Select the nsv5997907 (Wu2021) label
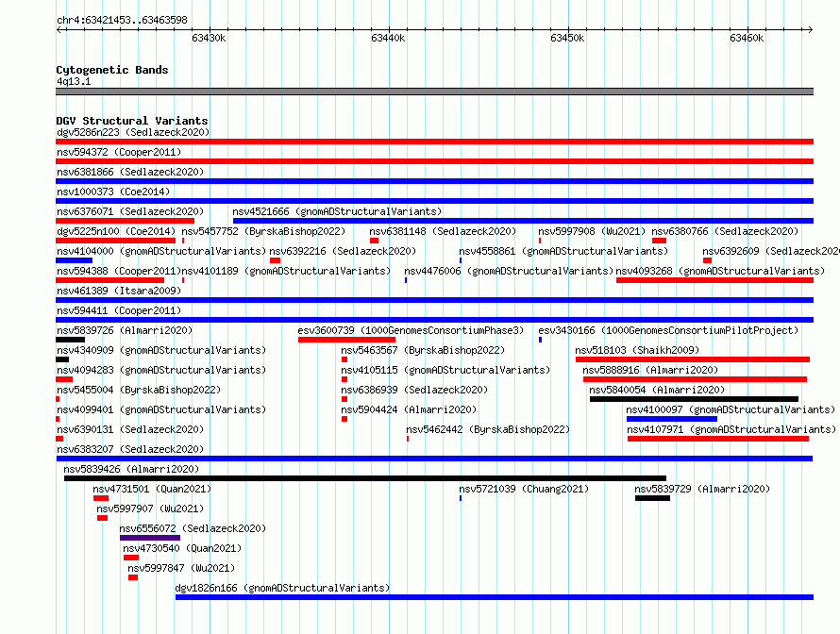 coord(150,509)
